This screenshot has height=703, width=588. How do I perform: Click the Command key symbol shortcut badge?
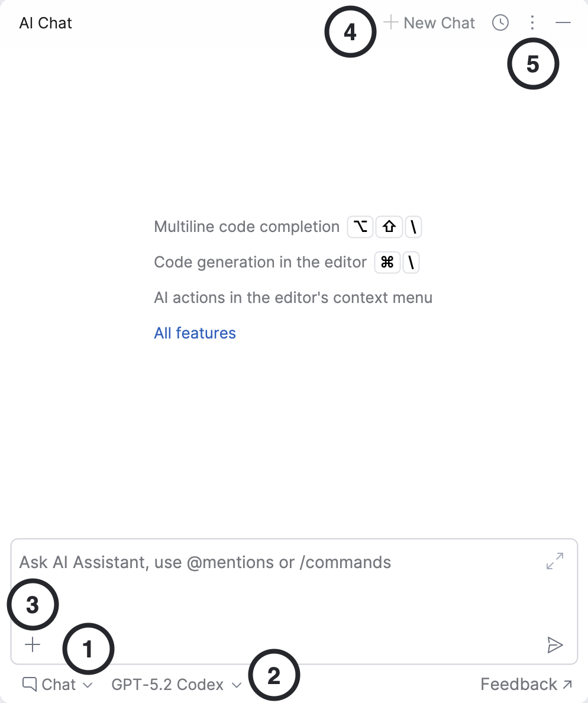pos(387,262)
